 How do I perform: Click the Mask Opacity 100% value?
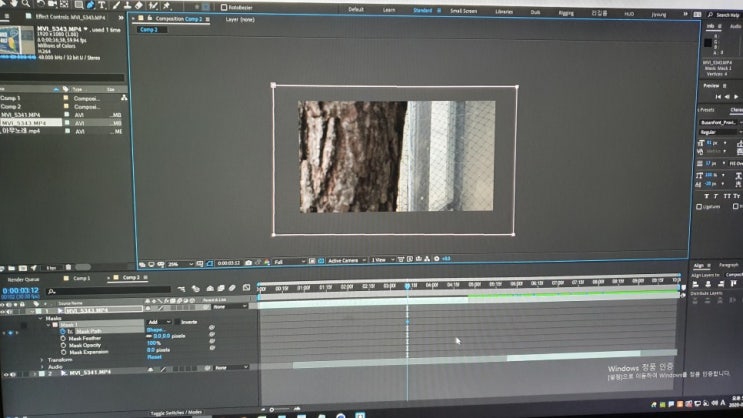(154, 343)
